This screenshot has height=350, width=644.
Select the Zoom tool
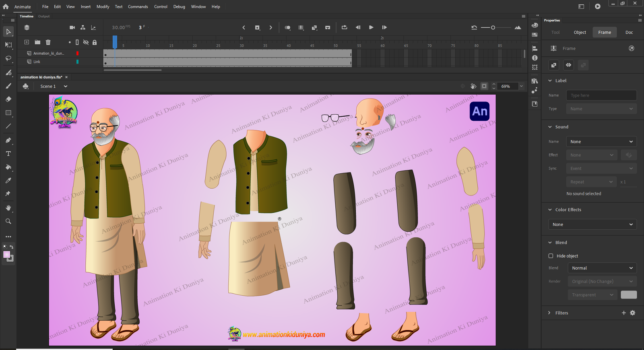pos(8,221)
